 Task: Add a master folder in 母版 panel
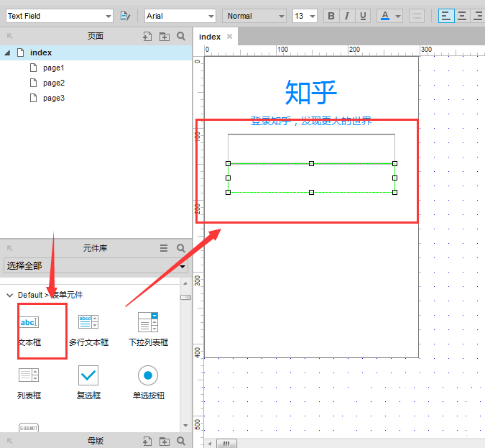coord(165,442)
